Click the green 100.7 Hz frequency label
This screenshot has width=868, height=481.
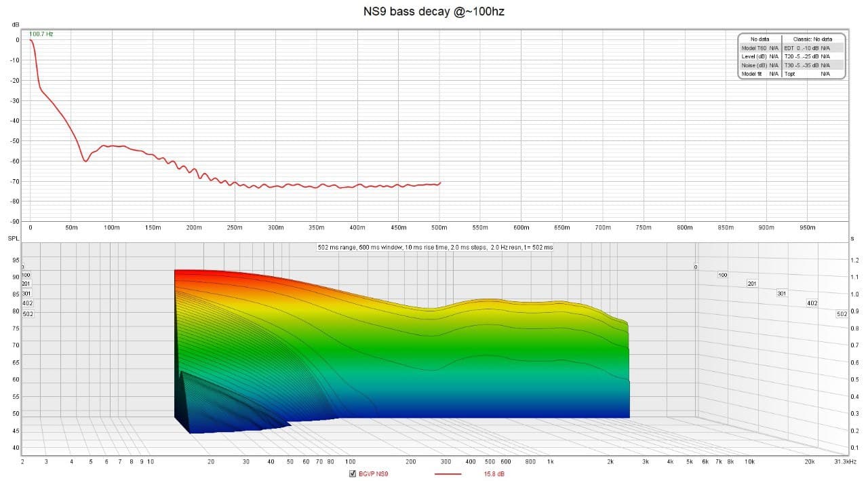41,34
